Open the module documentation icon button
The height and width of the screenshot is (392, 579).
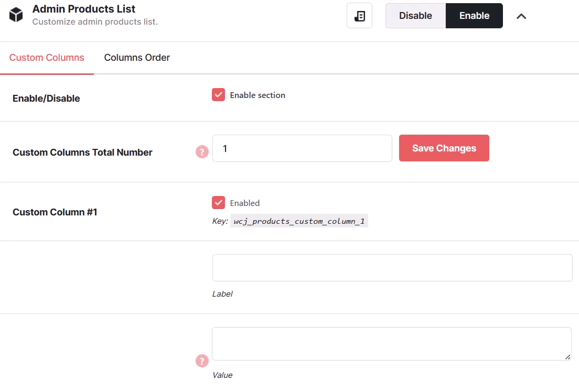pyautogui.click(x=359, y=16)
